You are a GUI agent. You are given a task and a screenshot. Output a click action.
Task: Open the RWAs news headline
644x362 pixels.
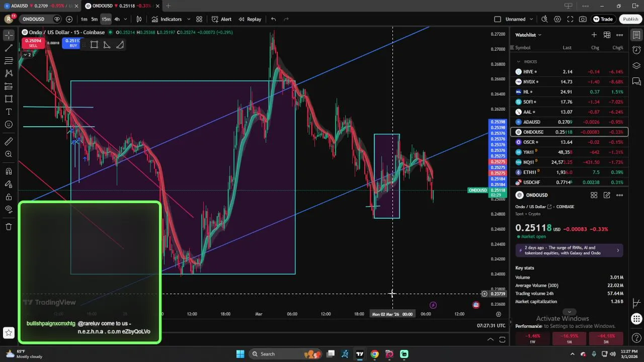coord(569,250)
